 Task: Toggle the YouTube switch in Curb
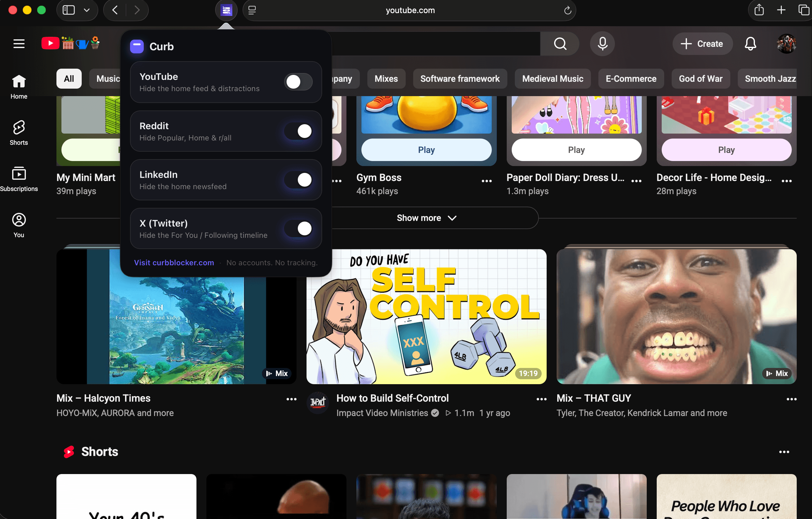point(298,82)
